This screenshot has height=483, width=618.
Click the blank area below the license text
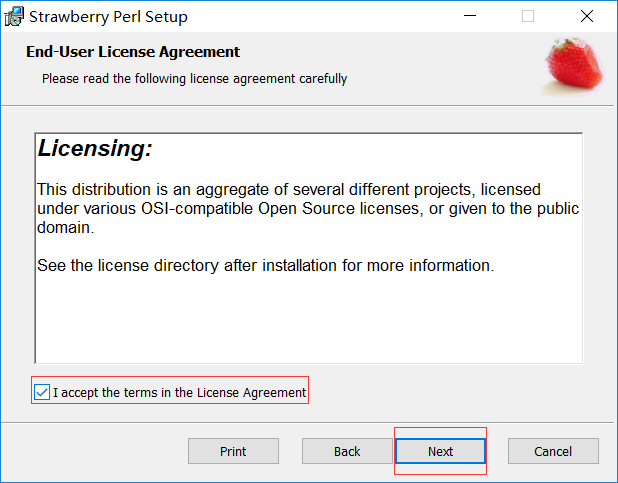tap(308, 320)
